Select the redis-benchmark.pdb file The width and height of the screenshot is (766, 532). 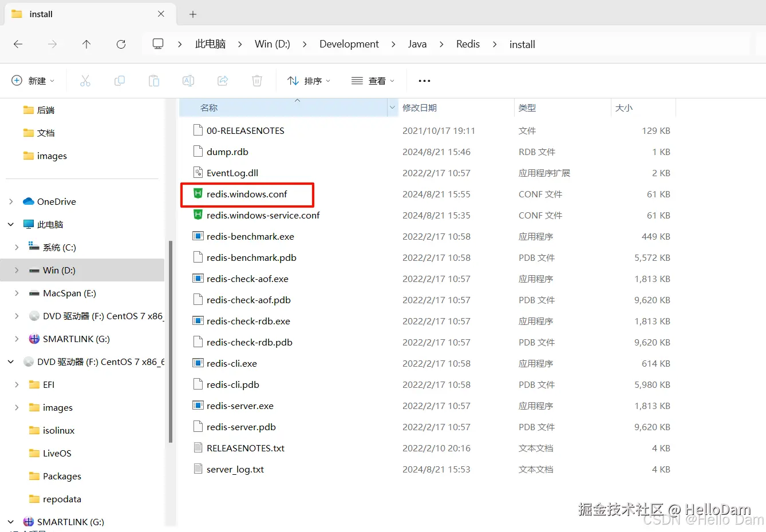[251, 257]
